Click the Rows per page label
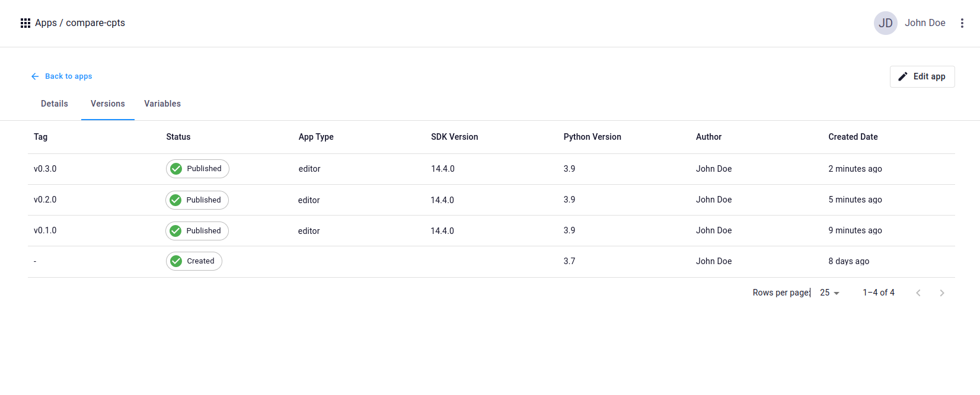 (x=781, y=293)
